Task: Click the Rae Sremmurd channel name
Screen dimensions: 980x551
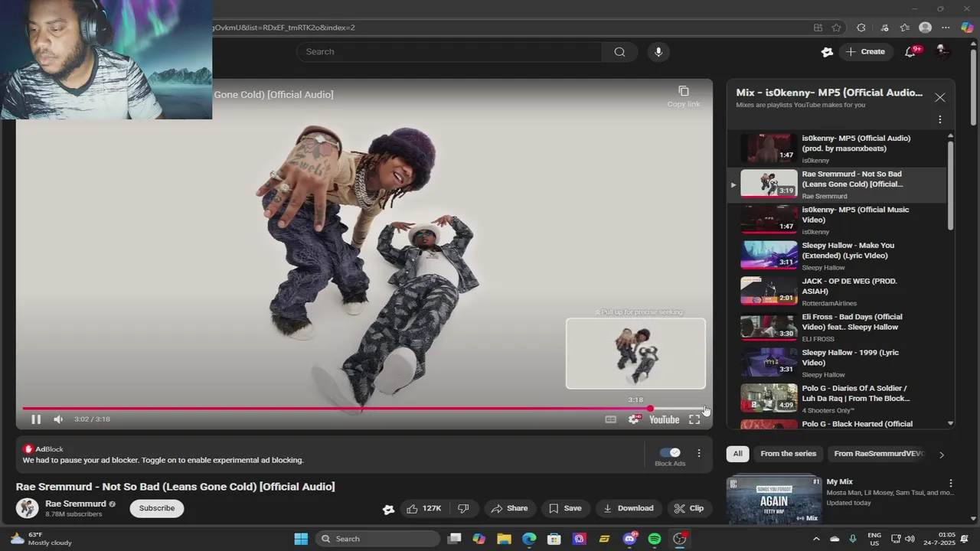Action: click(x=75, y=504)
